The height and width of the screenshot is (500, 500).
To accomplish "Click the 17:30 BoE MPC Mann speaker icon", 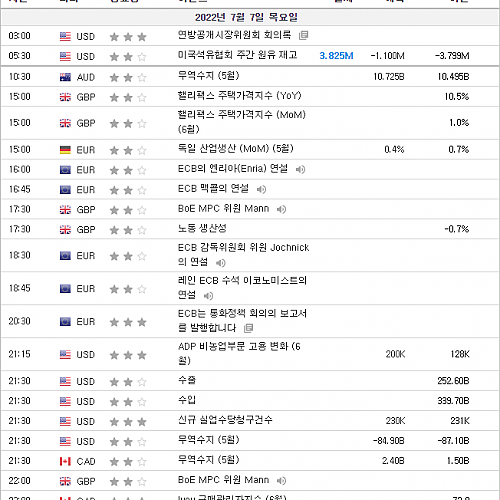I will click(x=281, y=209).
